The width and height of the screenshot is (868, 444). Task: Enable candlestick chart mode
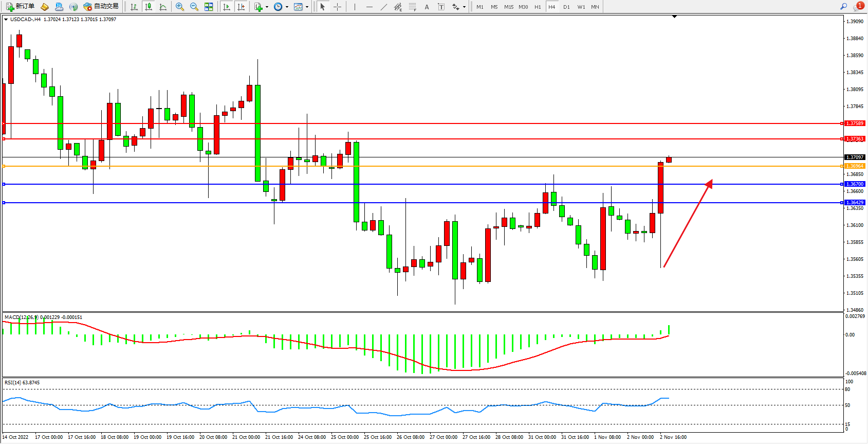click(x=149, y=7)
